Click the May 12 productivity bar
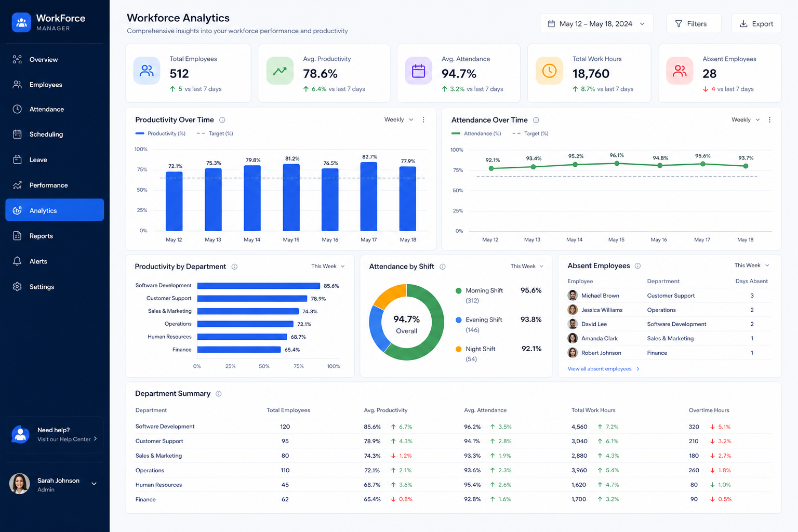Image resolution: width=798 pixels, height=532 pixels. [x=174, y=201]
